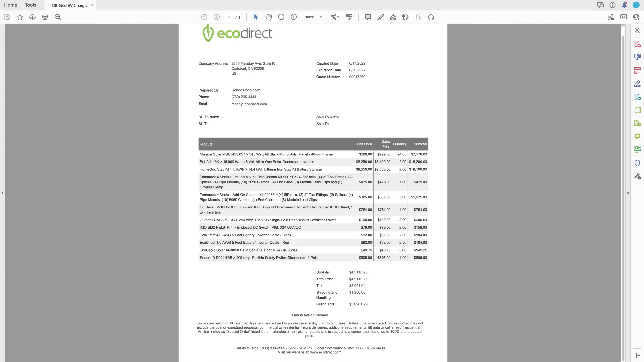Star this document as favorite
This screenshot has height=362, width=644.
click(20, 17)
